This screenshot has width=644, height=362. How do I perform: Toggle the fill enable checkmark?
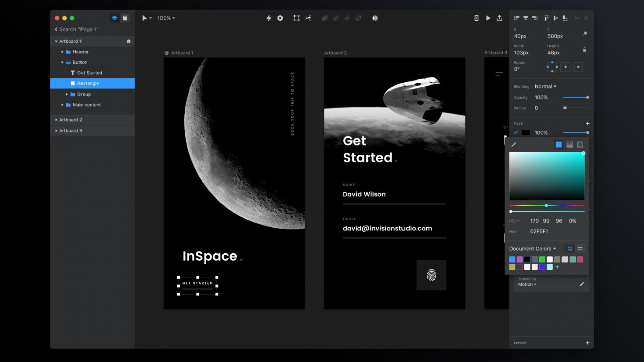pyautogui.click(x=516, y=133)
